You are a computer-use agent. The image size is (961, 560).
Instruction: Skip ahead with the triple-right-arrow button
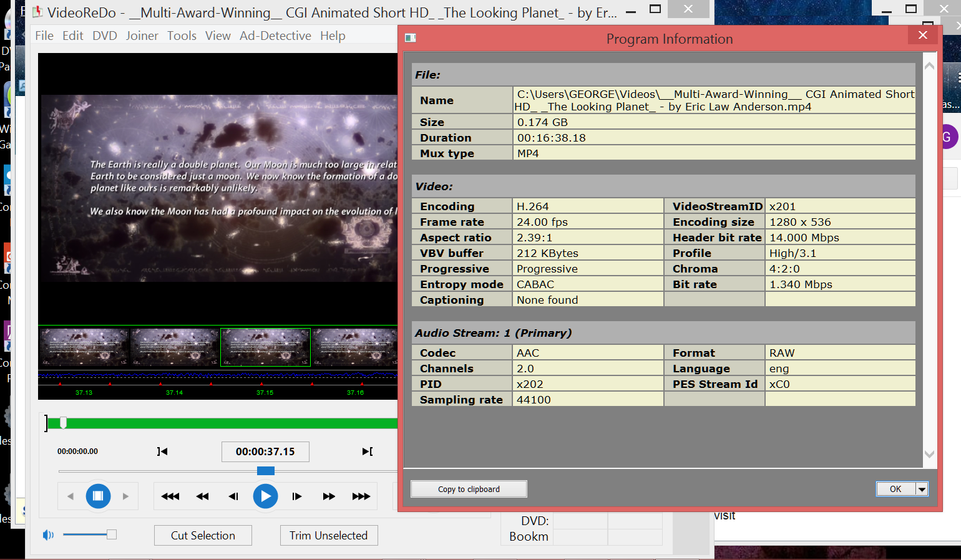[x=361, y=496]
